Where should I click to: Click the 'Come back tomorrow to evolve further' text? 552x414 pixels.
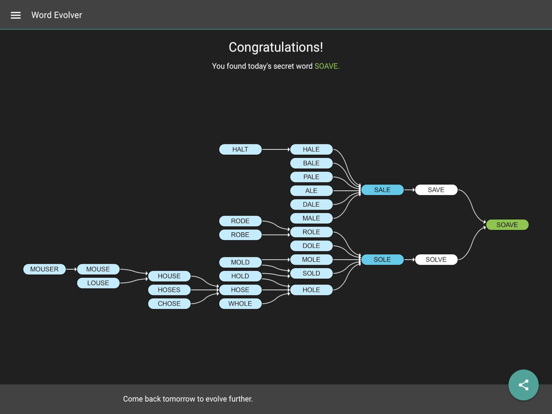tap(188, 399)
